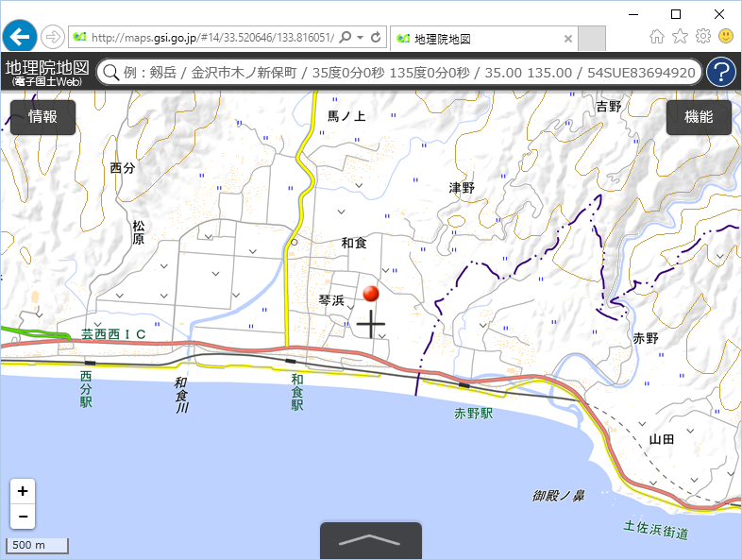The width and height of the screenshot is (742, 560).
Task: Refresh the page with the reload icon
Action: point(376,37)
